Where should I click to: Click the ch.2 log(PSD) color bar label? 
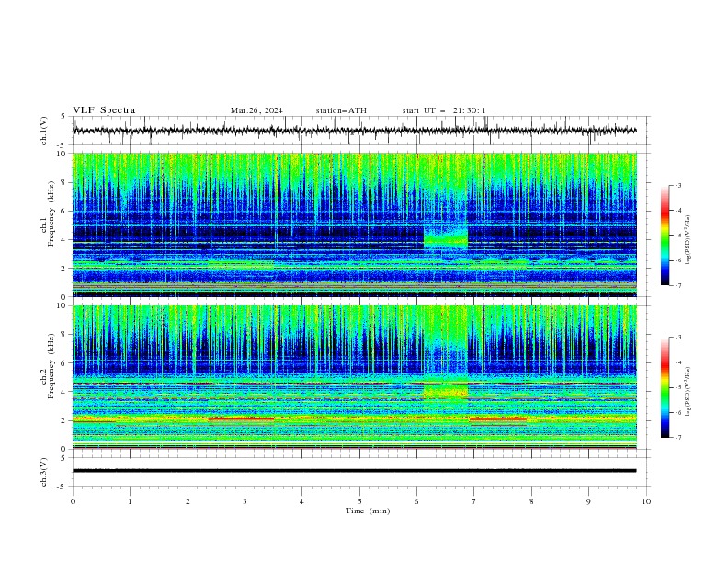688,391
